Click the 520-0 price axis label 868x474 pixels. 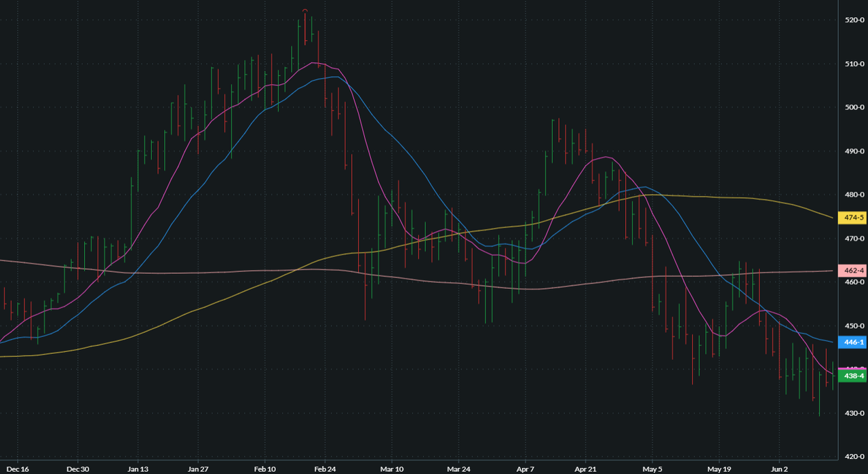853,20
